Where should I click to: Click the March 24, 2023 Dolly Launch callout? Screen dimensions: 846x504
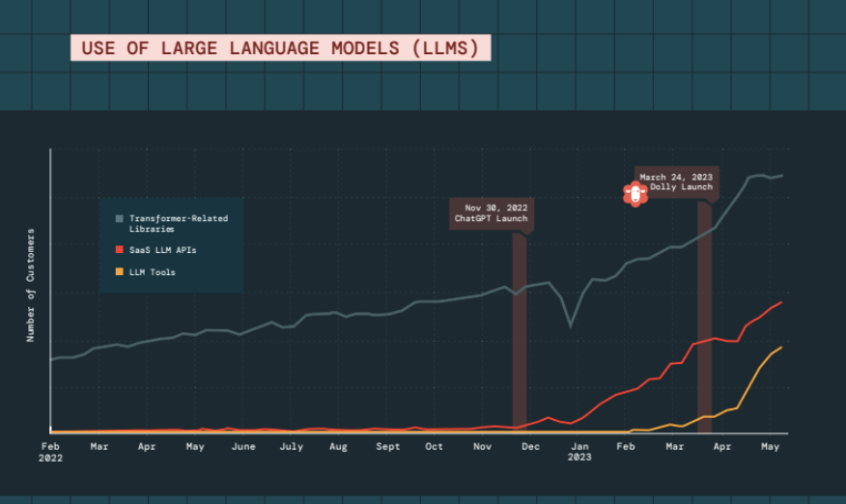[x=677, y=182]
